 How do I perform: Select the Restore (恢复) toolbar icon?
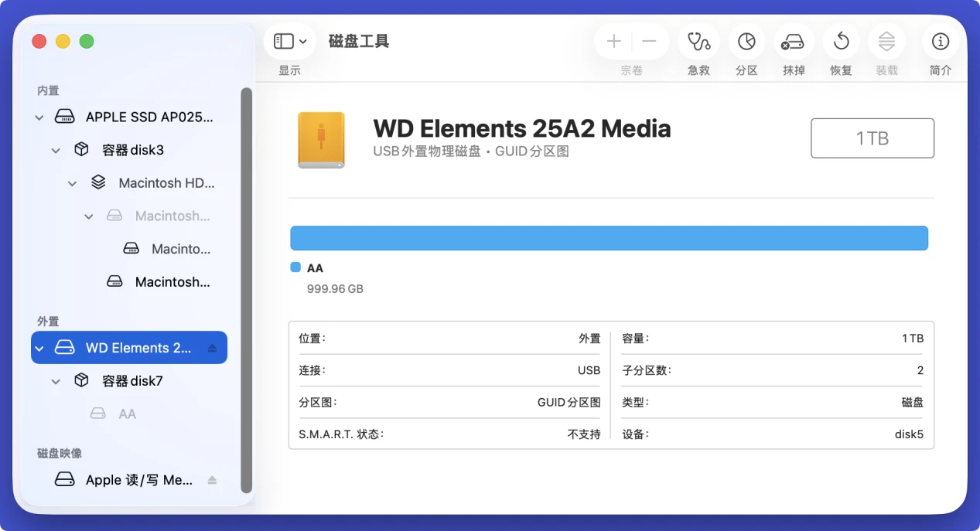[841, 42]
